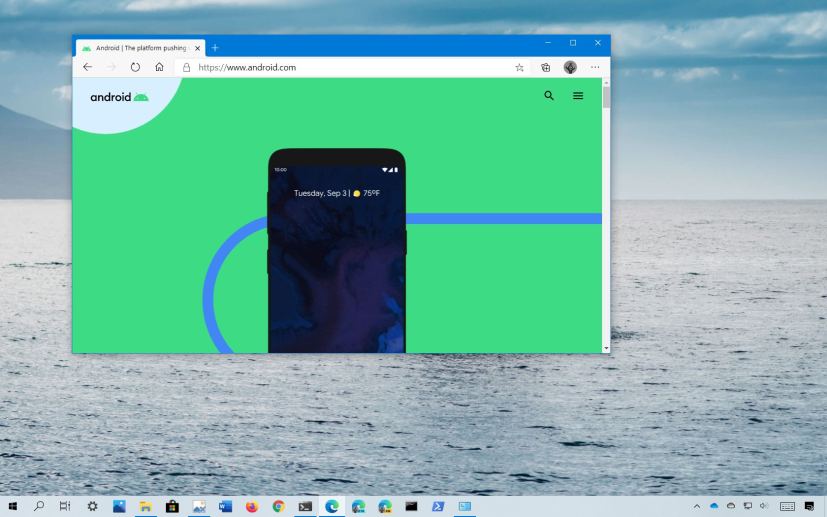
Task: Open the network tray icon
Action: click(x=748, y=506)
